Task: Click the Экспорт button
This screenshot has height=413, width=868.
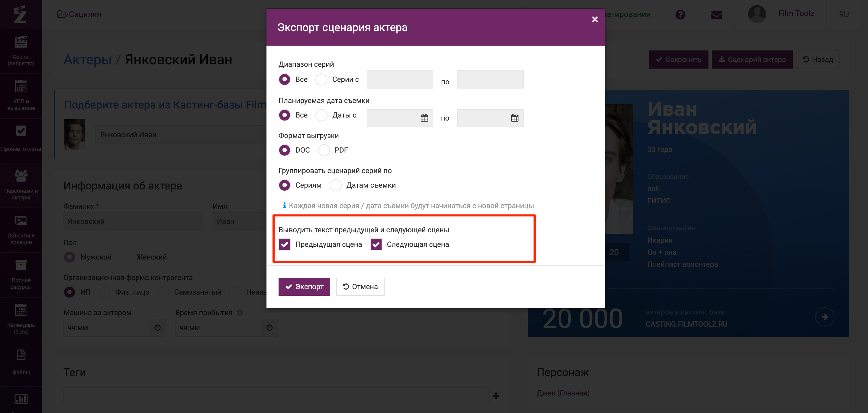Action: pyautogui.click(x=304, y=287)
